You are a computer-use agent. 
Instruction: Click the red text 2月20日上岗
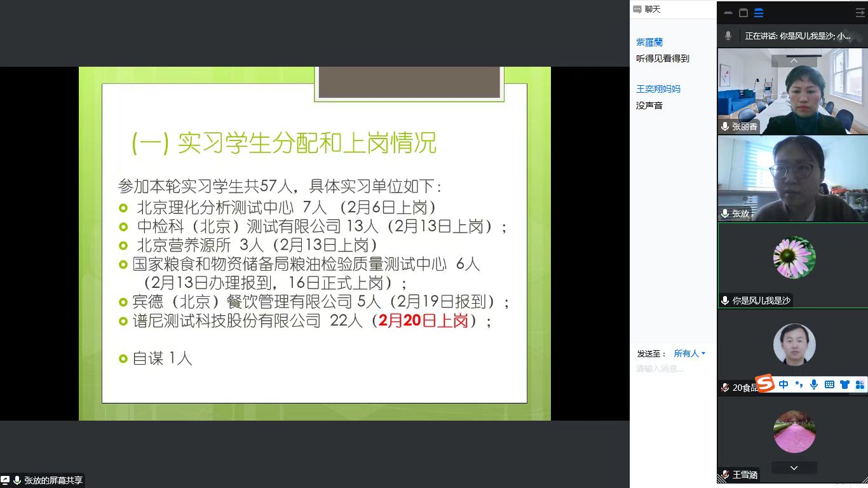click(423, 321)
